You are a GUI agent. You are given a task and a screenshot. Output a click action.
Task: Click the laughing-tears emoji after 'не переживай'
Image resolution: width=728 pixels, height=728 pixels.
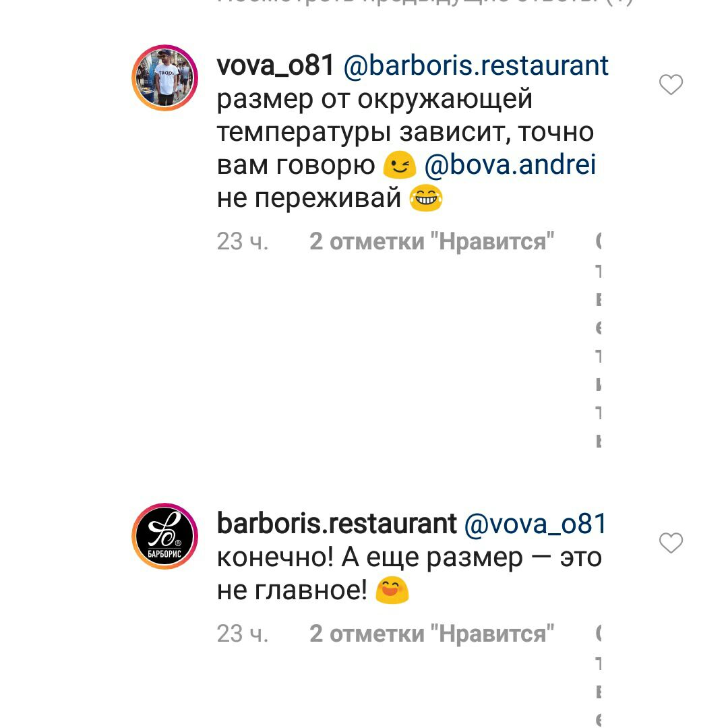tap(426, 198)
